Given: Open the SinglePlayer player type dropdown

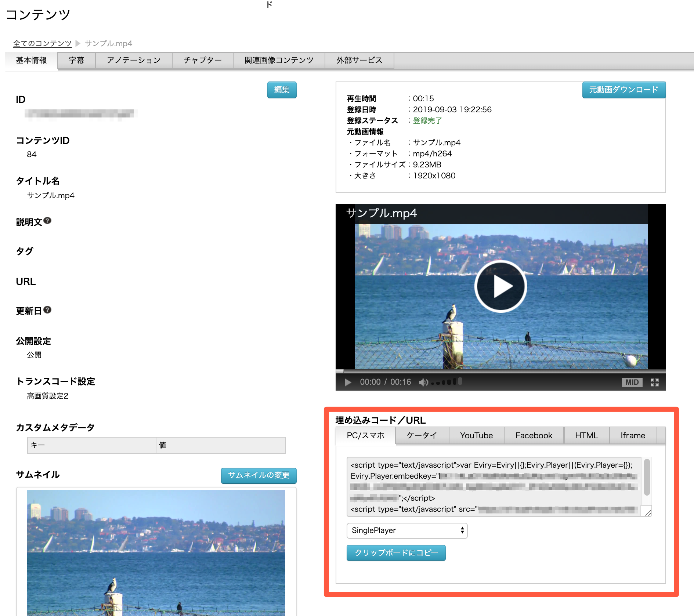Looking at the screenshot, I should pyautogui.click(x=406, y=530).
